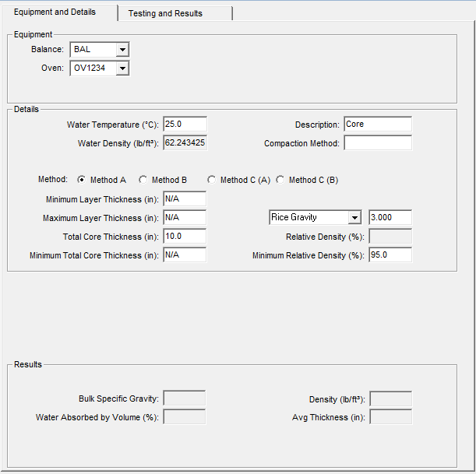This screenshot has width=476, height=474.
Task: Click the Minimum Relative Density field
Action: point(390,255)
